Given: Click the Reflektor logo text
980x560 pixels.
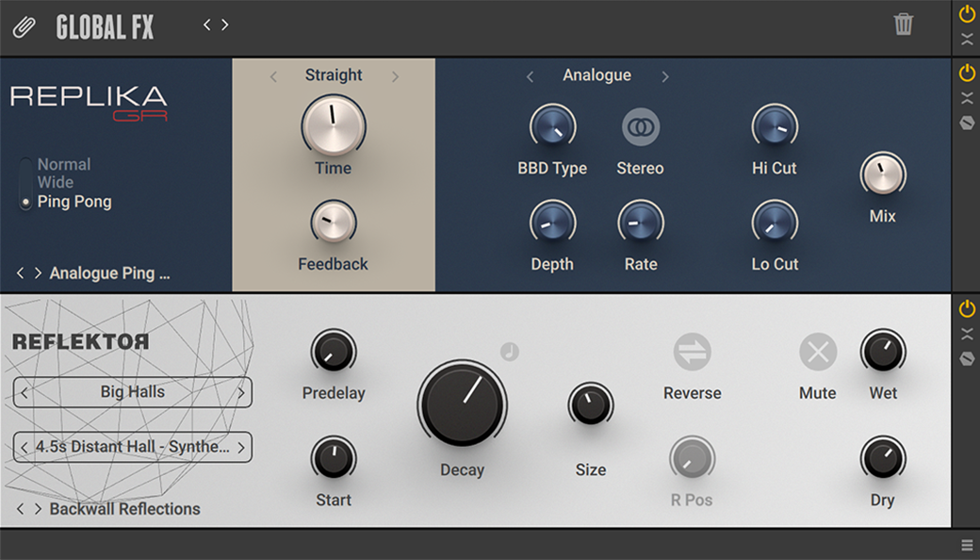Looking at the screenshot, I should [81, 342].
